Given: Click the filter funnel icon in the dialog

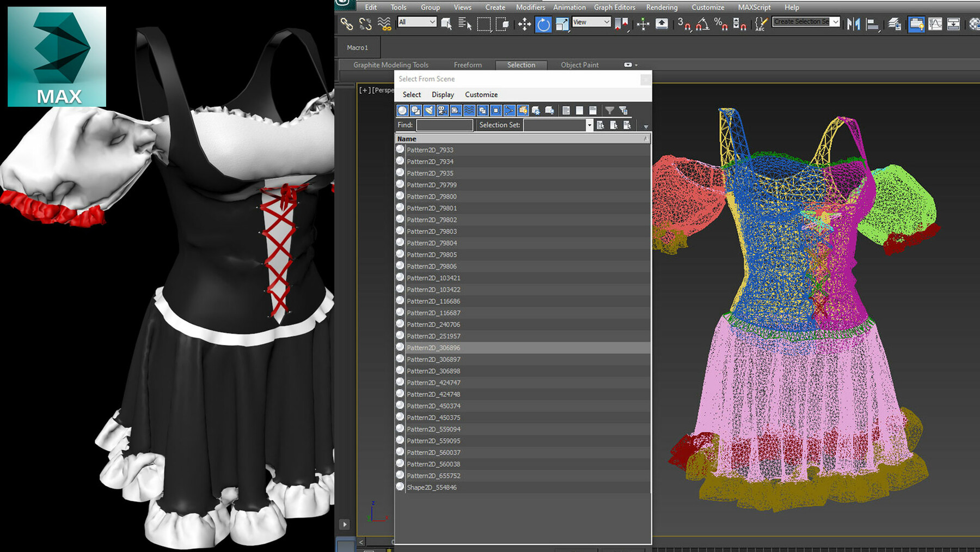Looking at the screenshot, I should pos(609,110).
